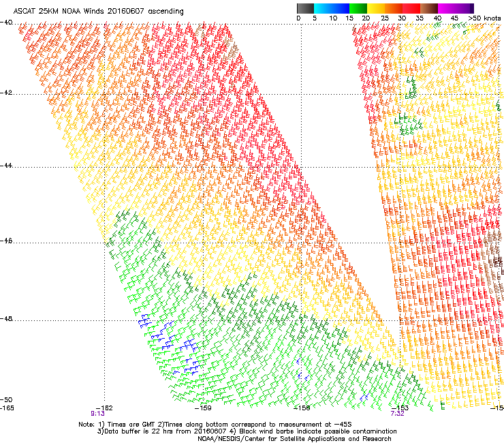Click the red 30-35 knots legend segment
This screenshot has height=443, width=504.
(411, 8)
